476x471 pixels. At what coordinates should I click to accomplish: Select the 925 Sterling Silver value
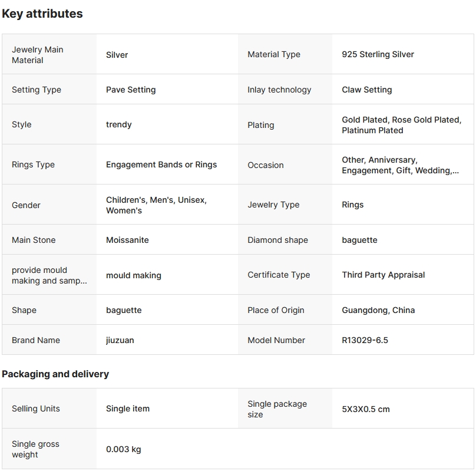point(378,54)
